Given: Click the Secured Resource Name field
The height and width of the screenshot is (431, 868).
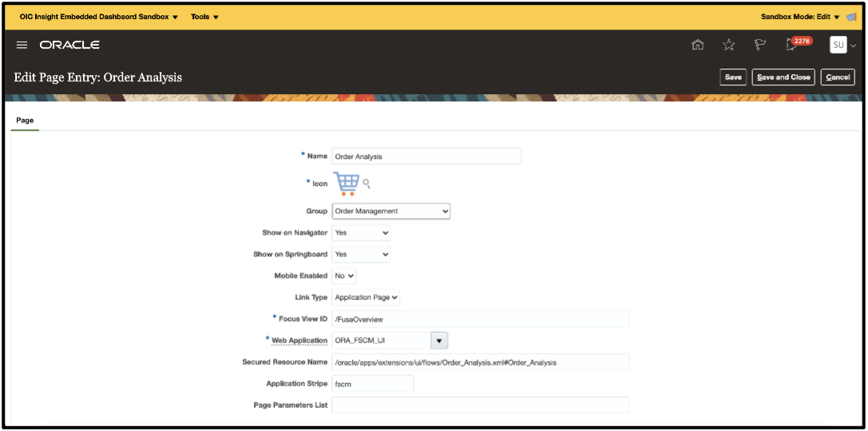Looking at the screenshot, I should click(x=481, y=362).
